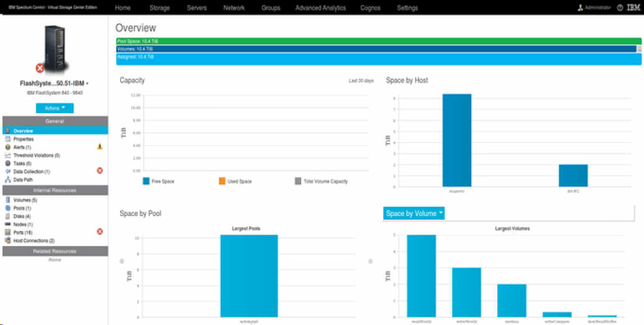Click the Overview icon in the sidebar

point(7,131)
